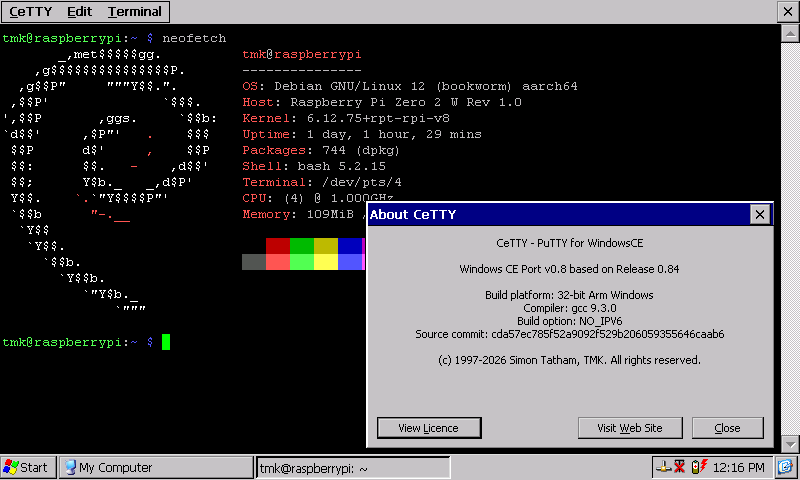Click the 'neofetch' command text
800x480 pixels.
[x=194, y=38]
